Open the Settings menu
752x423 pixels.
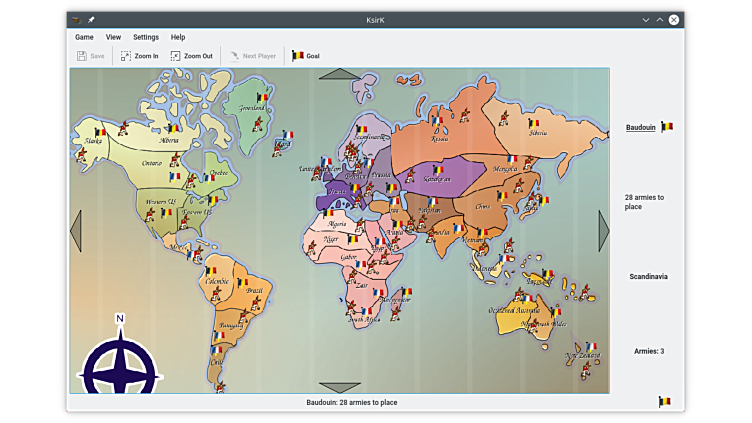coord(146,37)
